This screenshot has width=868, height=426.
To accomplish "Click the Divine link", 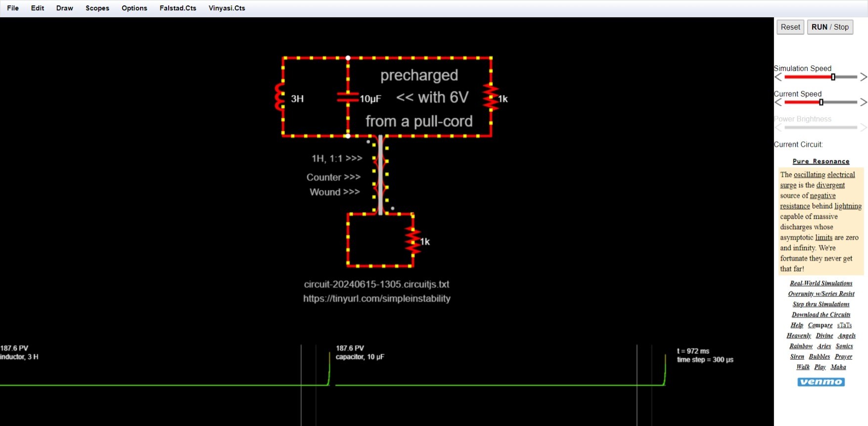I will pos(824,335).
